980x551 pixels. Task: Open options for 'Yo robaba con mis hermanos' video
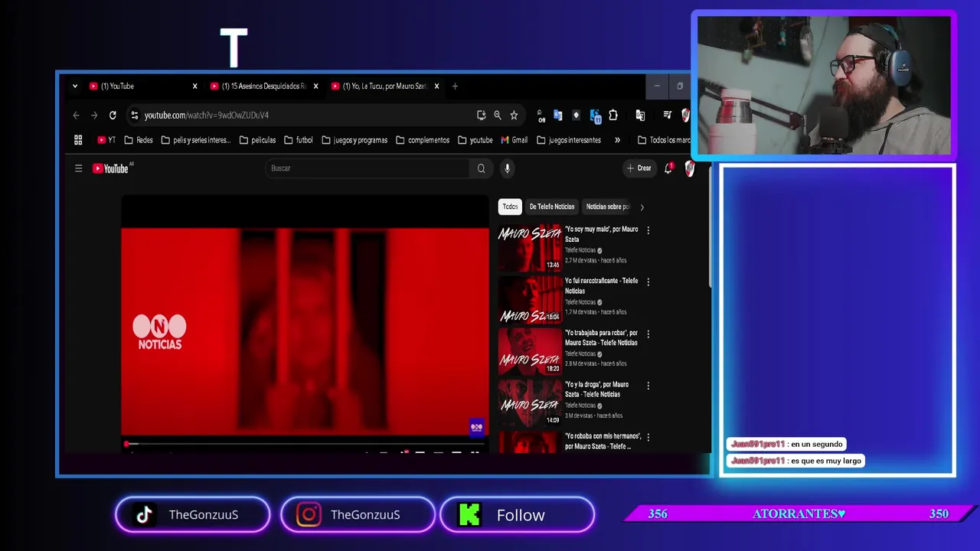(x=648, y=437)
